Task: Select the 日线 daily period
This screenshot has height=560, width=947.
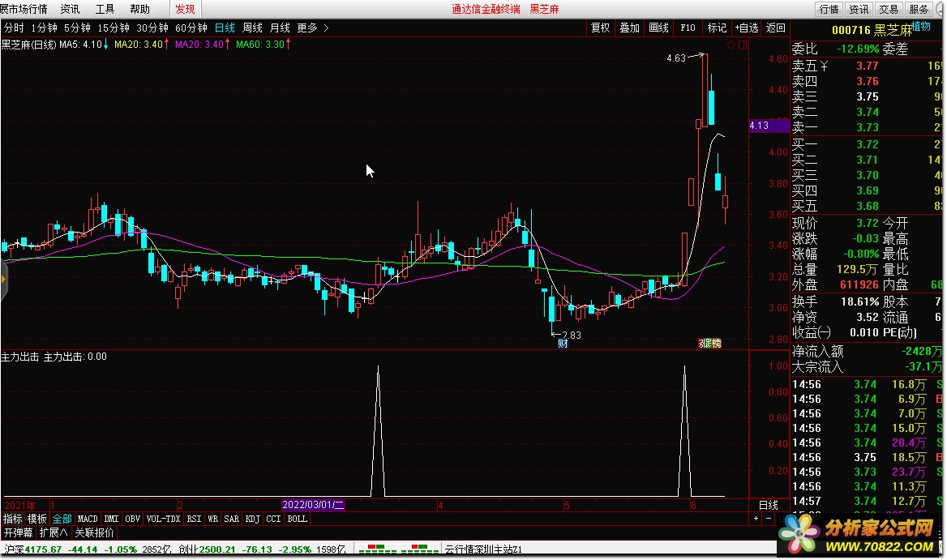Action: pos(225,28)
